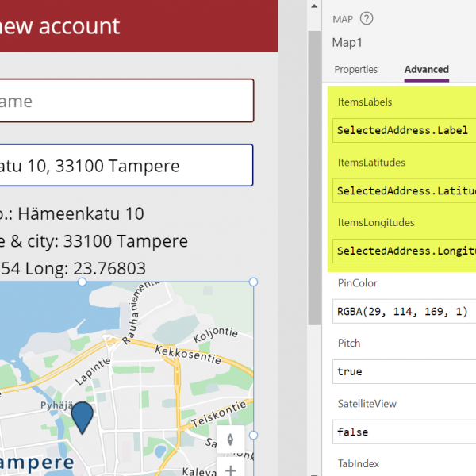Open the MAP help question mark icon

[x=367, y=19]
